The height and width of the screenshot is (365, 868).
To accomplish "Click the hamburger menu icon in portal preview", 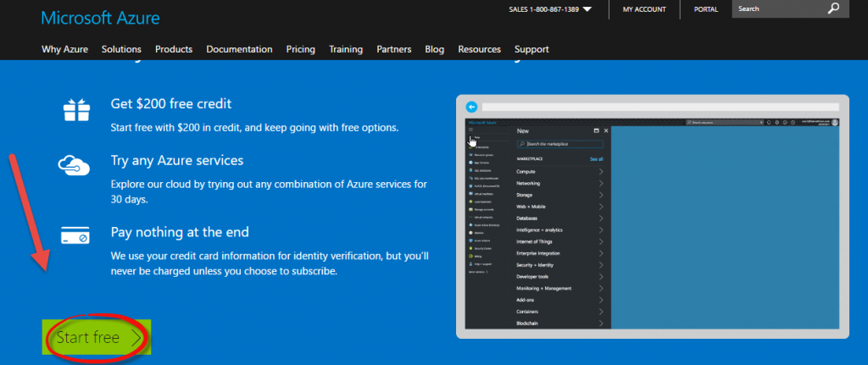I will (471, 130).
